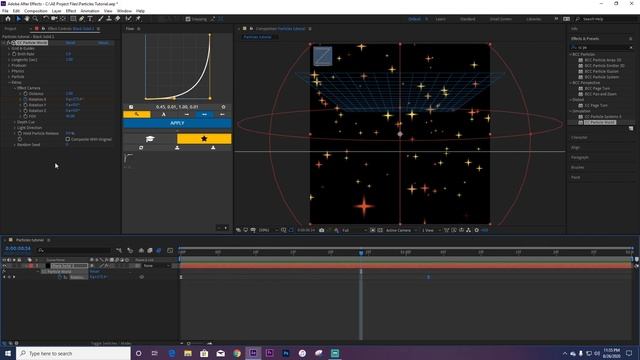Open Google Chrome from the taskbar
This screenshot has height=360, width=640.
pyautogui.click(x=237, y=353)
